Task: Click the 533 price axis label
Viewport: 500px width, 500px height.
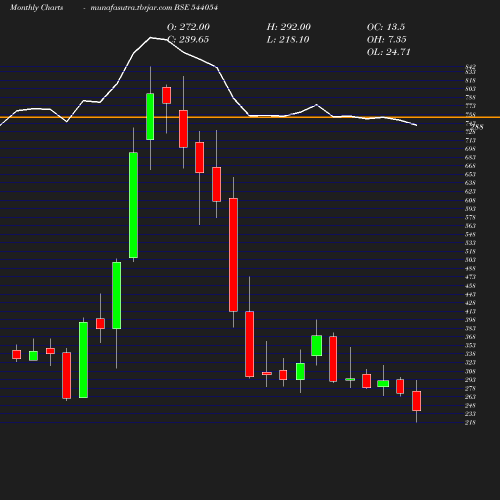Action: coord(470,243)
